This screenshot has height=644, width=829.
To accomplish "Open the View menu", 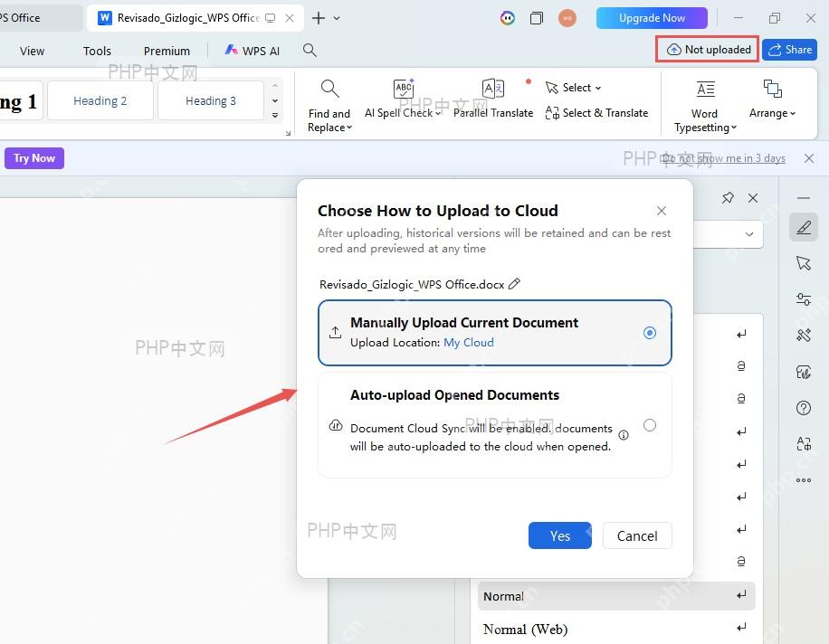I will pos(32,51).
